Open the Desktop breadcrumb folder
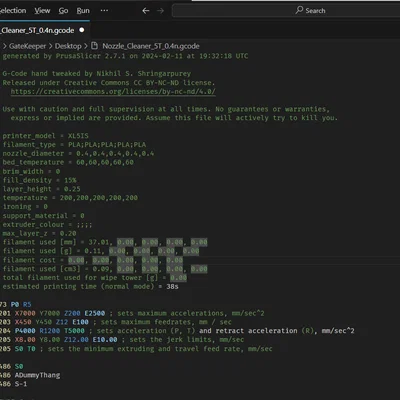 point(68,46)
